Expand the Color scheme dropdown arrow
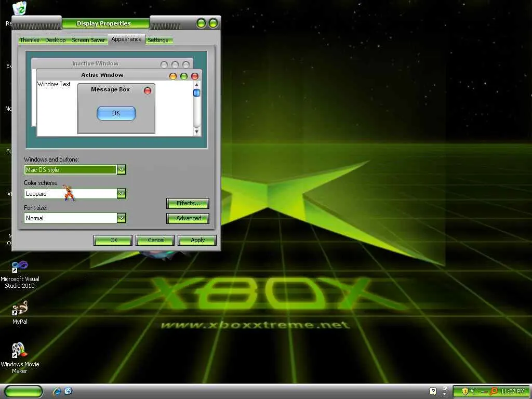Screen dimensions: 532x399 tap(121, 194)
